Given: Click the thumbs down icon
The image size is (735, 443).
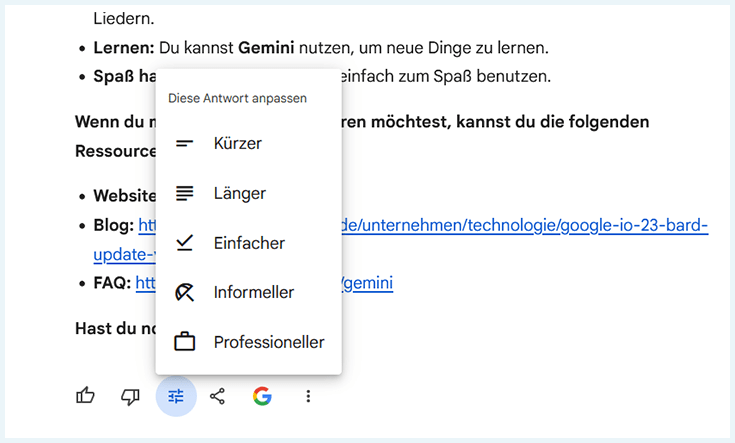Looking at the screenshot, I should (x=130, y=397).
